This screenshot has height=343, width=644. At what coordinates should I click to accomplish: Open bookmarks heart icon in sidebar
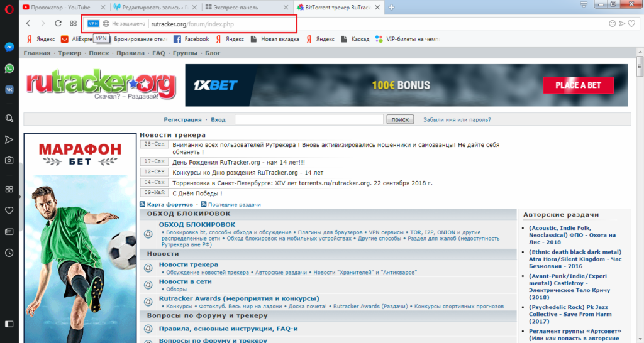click(x=9, y=210)
